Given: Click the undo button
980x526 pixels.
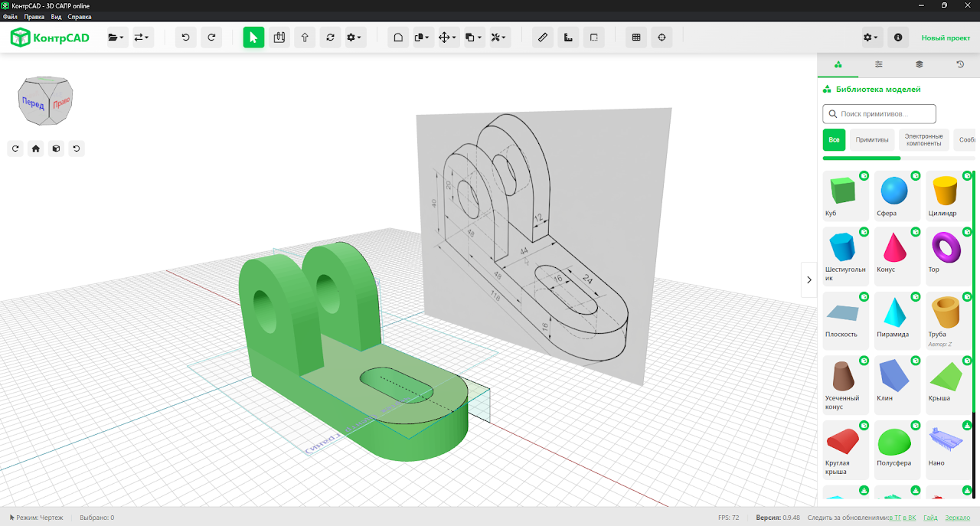Looking at the screenshot, I should 186,38.
